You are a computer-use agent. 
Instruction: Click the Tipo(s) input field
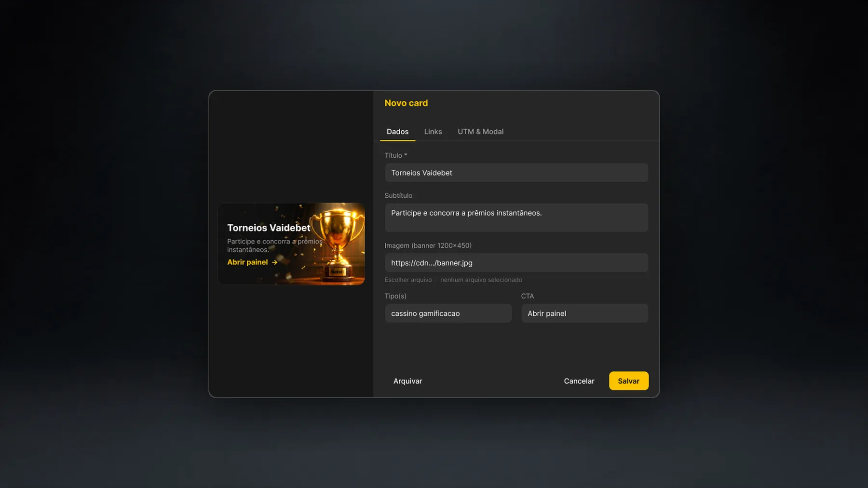pos(448,313)
